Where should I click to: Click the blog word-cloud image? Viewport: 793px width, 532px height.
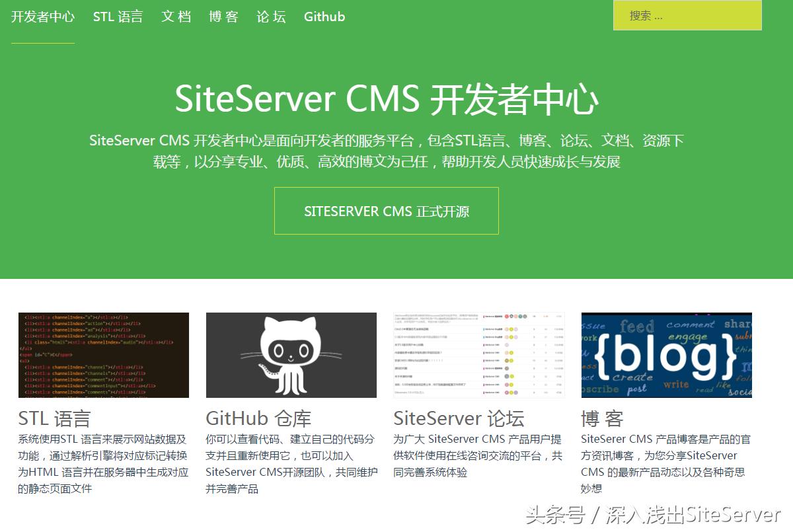tap(665, 354)
